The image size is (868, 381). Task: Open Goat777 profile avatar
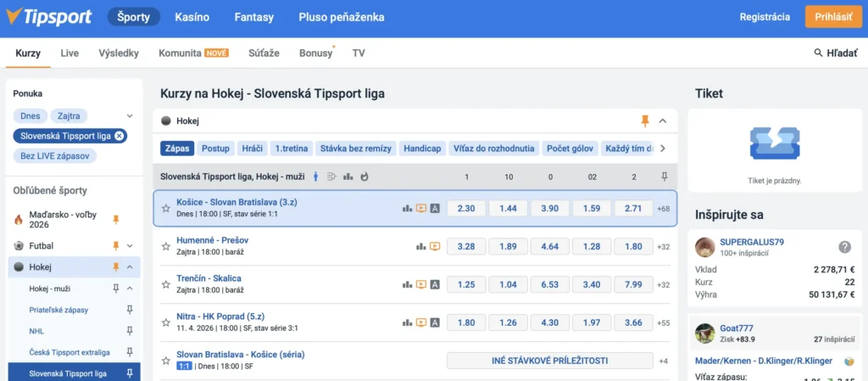point(705,333)
